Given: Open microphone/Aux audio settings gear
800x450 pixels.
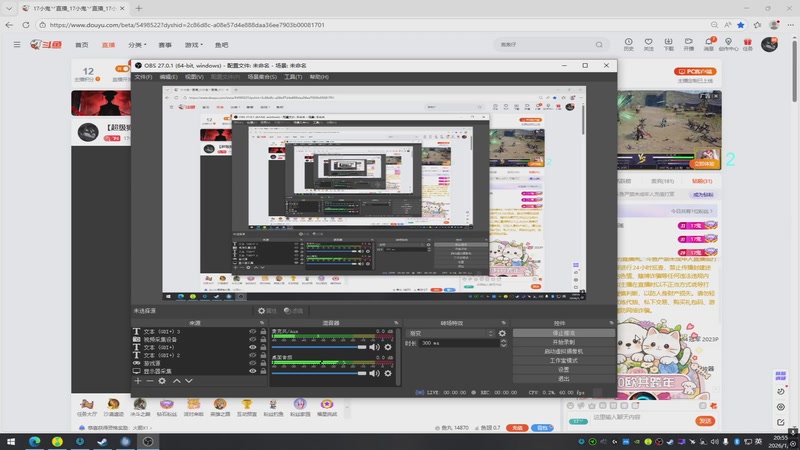Looking at the screenshot, I should pos(388,347).
